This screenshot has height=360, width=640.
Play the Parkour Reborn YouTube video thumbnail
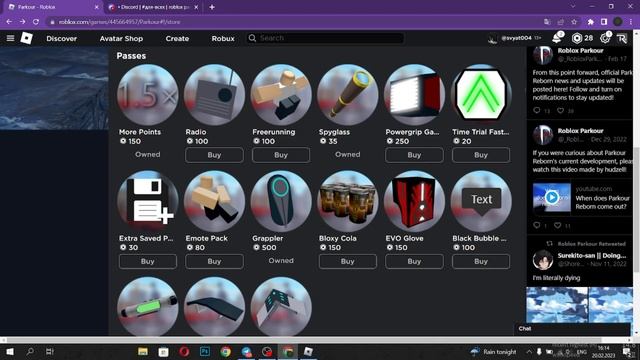(551, 198)
